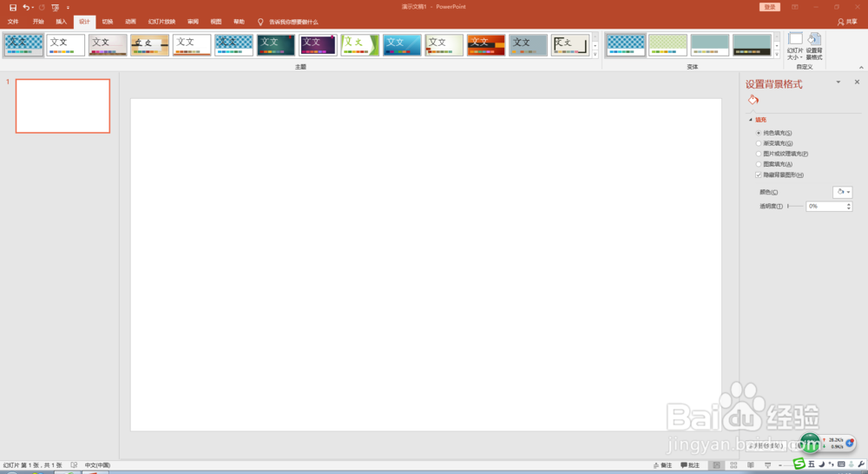Click the transparency spinner arrows
The height and width of the screenshot is (474, 868).
pos(849,206)
